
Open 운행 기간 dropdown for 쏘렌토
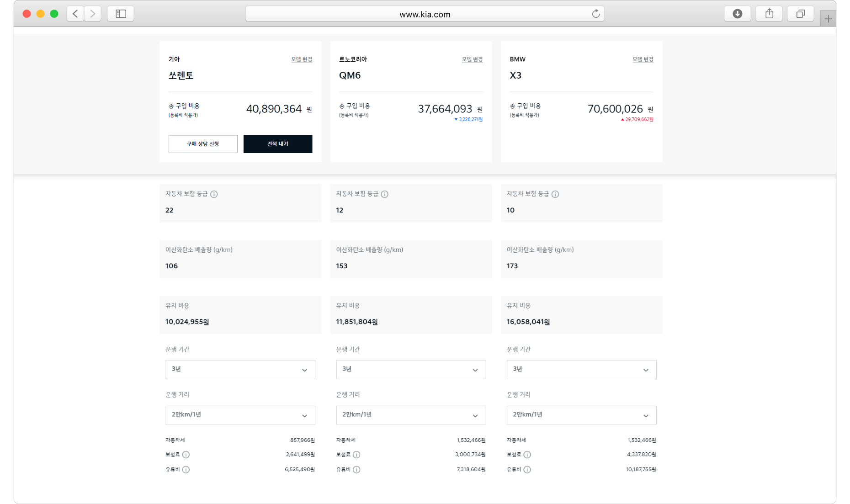coord(240,370)
